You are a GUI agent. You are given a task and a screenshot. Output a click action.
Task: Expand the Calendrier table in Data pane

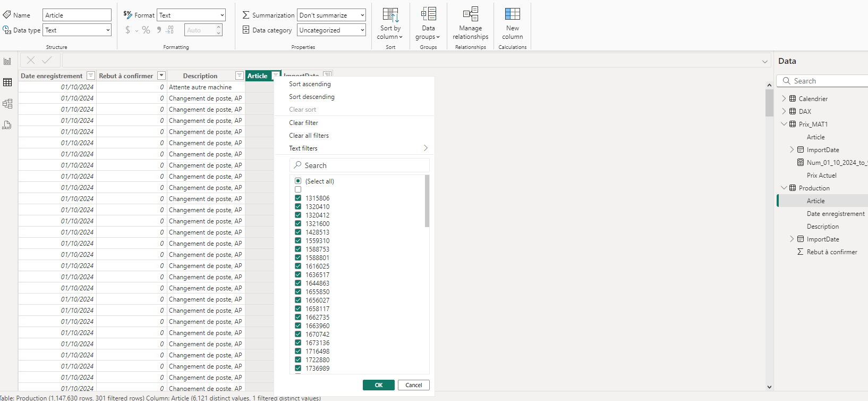tap(784, 98)
